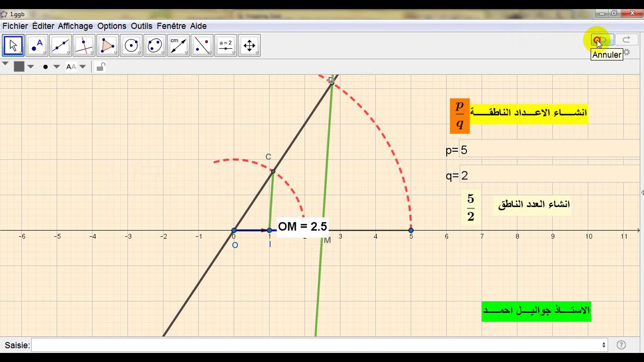644x362 pixels.
Task: Select the Reflect about line tool
Action: tap(202, 46)
